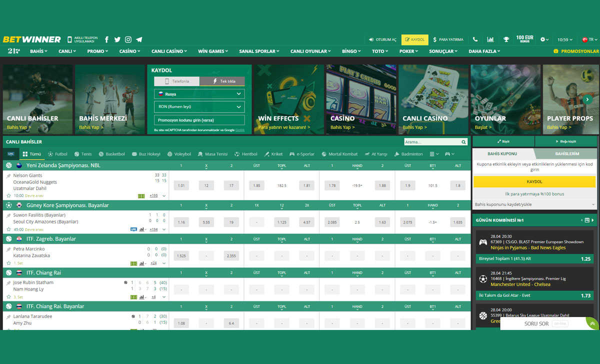Filter live bets by Mortal Kombat
The height and width of the screenshot is (364, 600).
click(339, 154)
